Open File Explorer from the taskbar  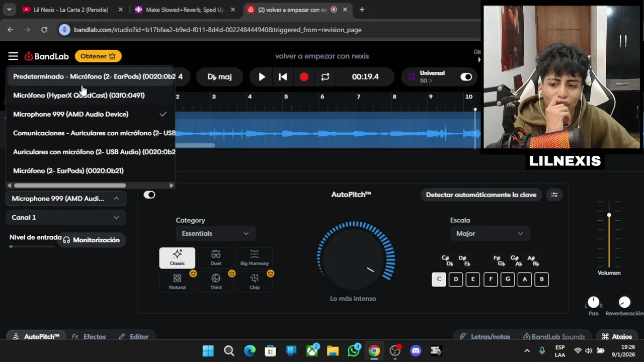[x=333, y=350]
